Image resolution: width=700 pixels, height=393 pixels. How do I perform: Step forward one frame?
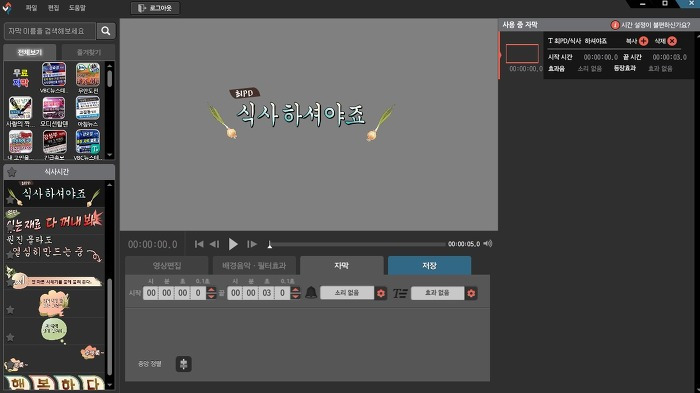(x=252, y=244)
